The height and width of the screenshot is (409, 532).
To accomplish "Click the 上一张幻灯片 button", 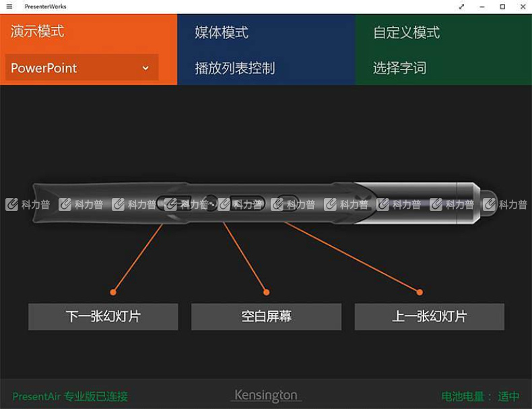I will (x=430, y=316).
